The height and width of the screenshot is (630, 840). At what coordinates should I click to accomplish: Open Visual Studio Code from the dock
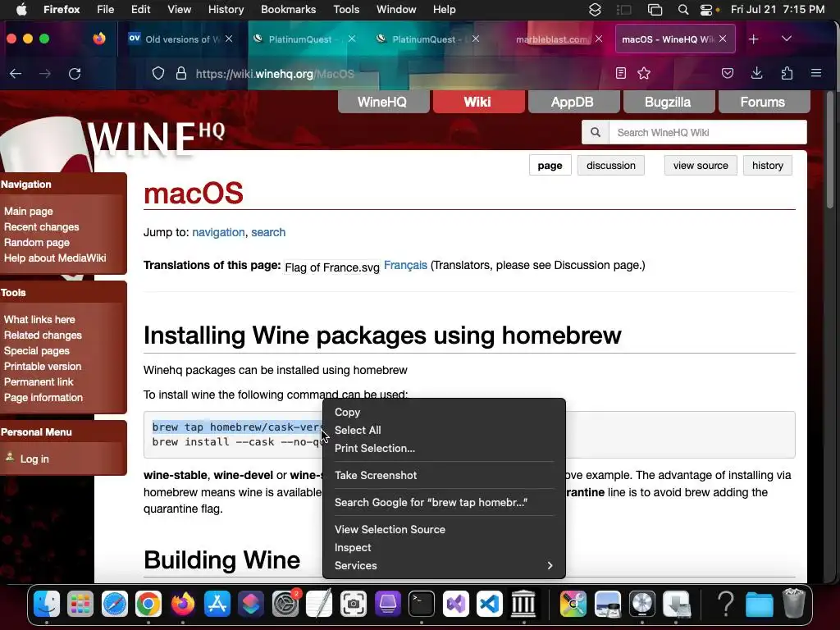click(x=489, y=604)
